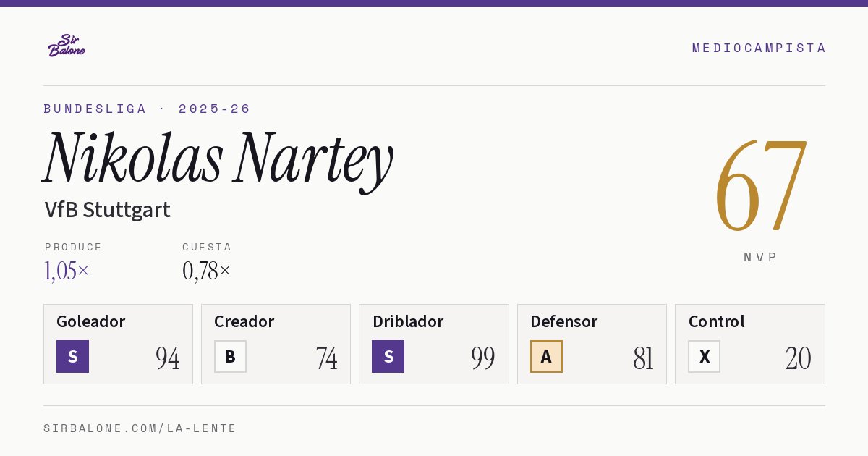868x456 pixels.
Task: Click the Creador card title
Action: [244, 321]
